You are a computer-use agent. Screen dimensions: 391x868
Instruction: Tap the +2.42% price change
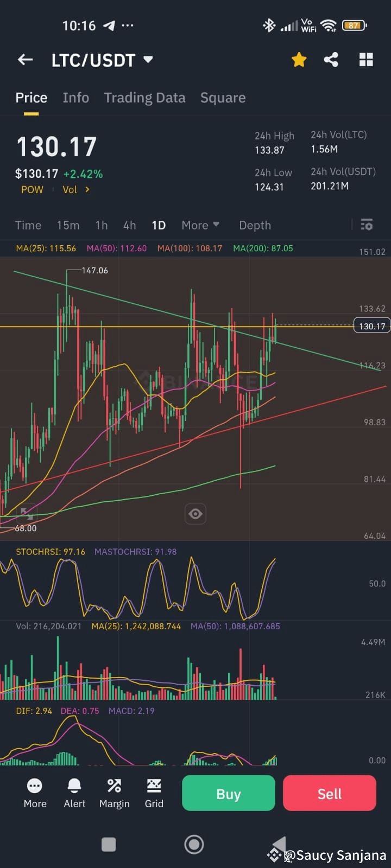point(83,174)
